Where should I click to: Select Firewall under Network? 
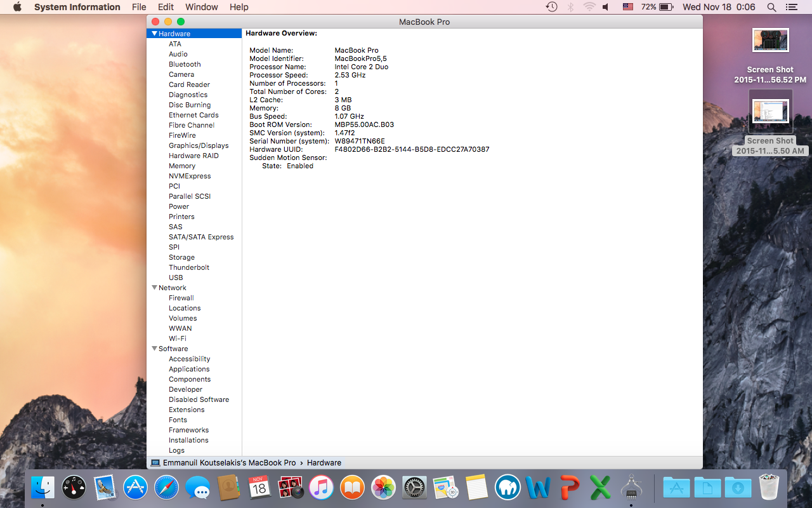(x=181, y=298)
